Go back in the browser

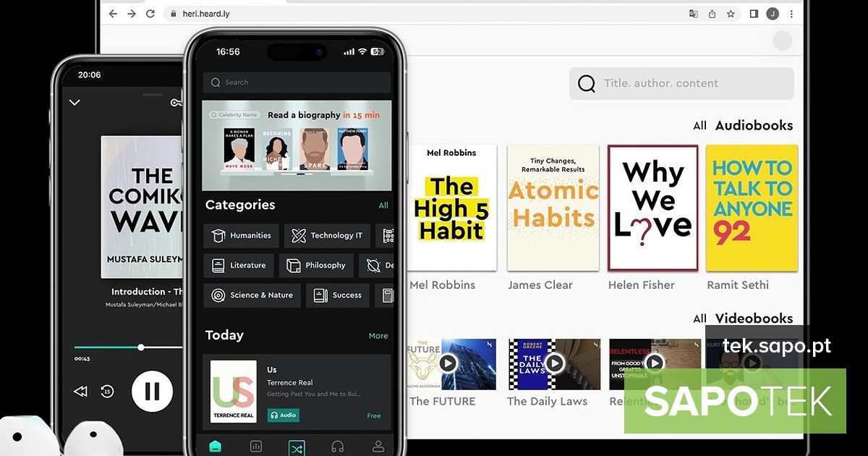coord(114,14)
